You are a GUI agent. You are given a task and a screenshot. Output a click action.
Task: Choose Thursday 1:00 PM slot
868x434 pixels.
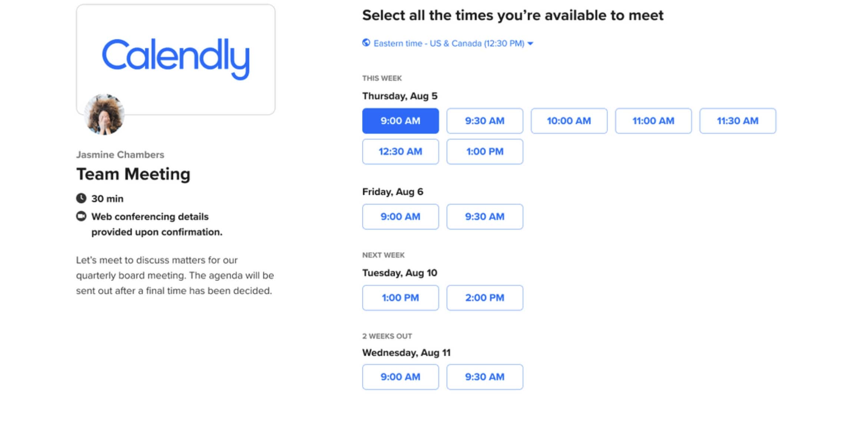[485, 151]
